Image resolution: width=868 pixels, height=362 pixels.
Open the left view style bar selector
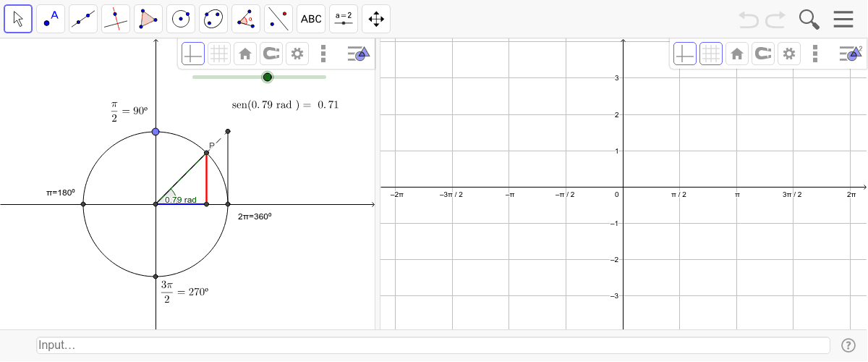pos(358,54)
